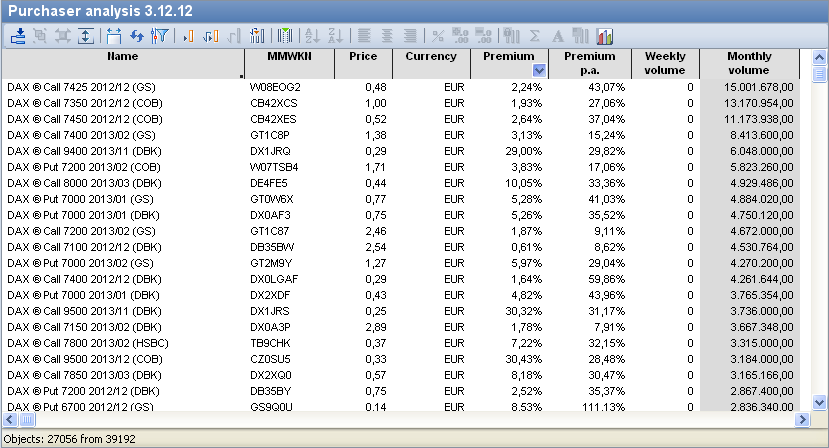
Task: Click the insert orange column icon
Action: coord(187,36)
